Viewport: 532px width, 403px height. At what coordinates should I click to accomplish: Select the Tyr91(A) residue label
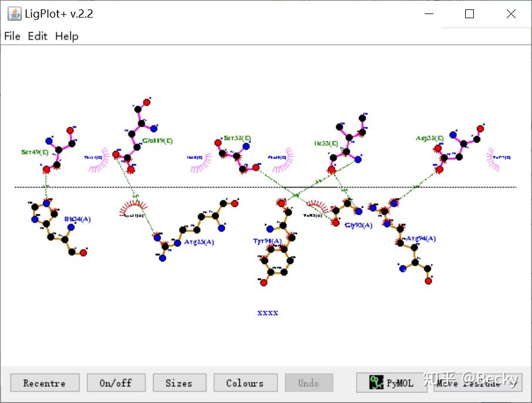pos(267,241)
